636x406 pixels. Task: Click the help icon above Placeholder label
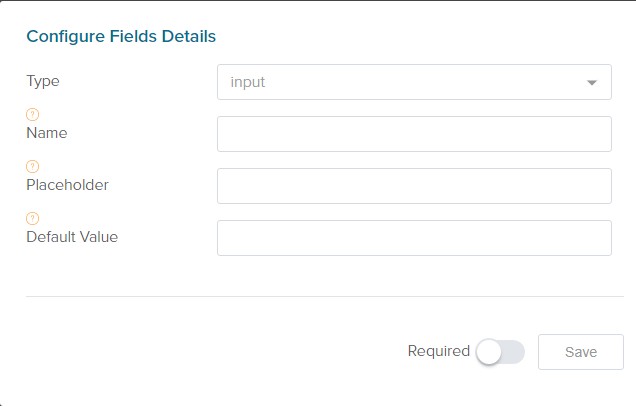pyautogui.click(x=32, y=166)
